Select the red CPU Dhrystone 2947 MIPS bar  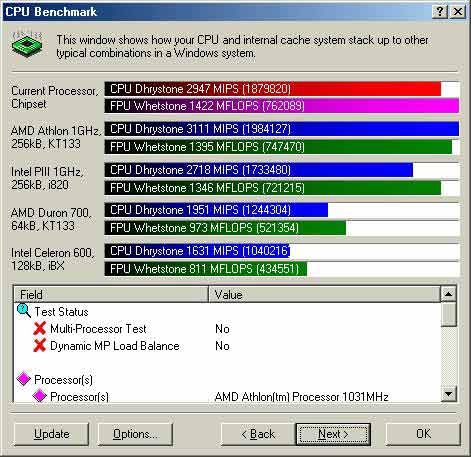(273, 89)
